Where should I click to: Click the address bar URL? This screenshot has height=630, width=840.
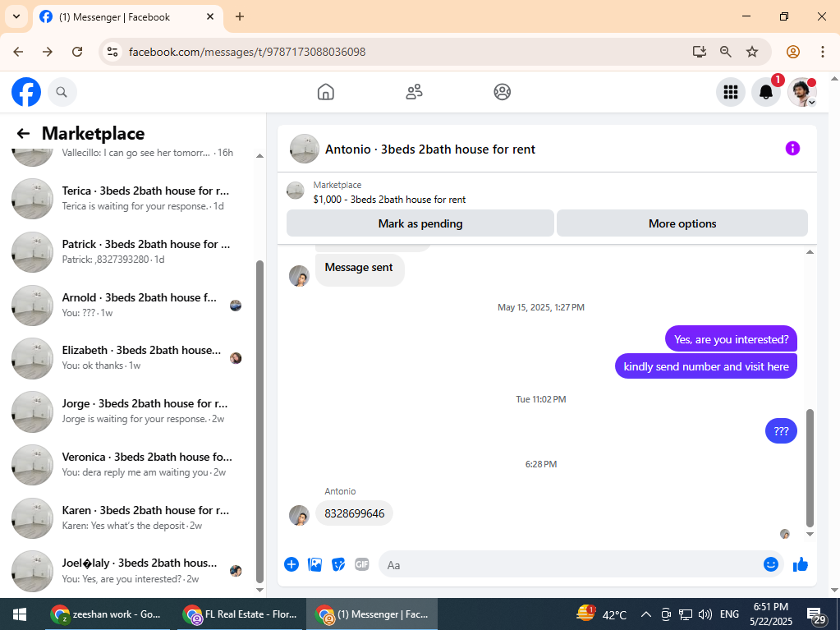point(247,52)
